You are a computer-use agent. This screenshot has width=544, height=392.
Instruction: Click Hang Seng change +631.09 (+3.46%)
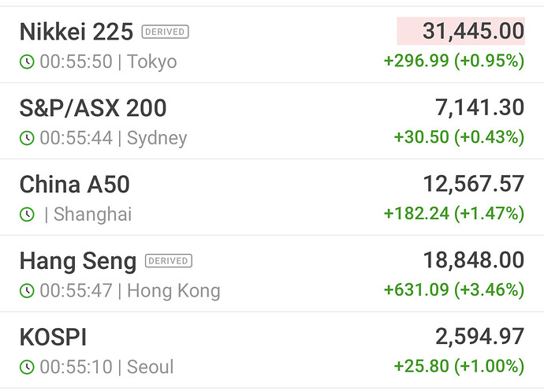(x=453, y=291)
